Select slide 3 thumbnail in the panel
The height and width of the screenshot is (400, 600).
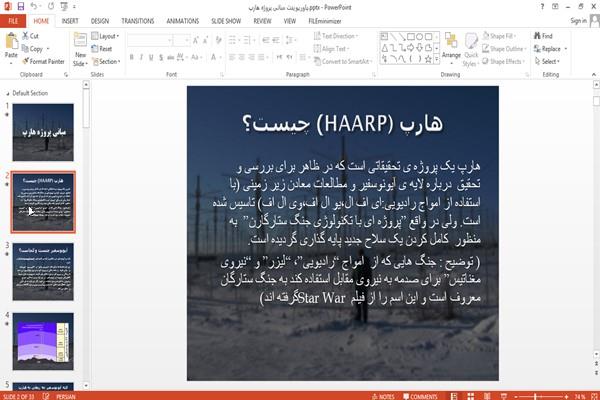(43, 271)
